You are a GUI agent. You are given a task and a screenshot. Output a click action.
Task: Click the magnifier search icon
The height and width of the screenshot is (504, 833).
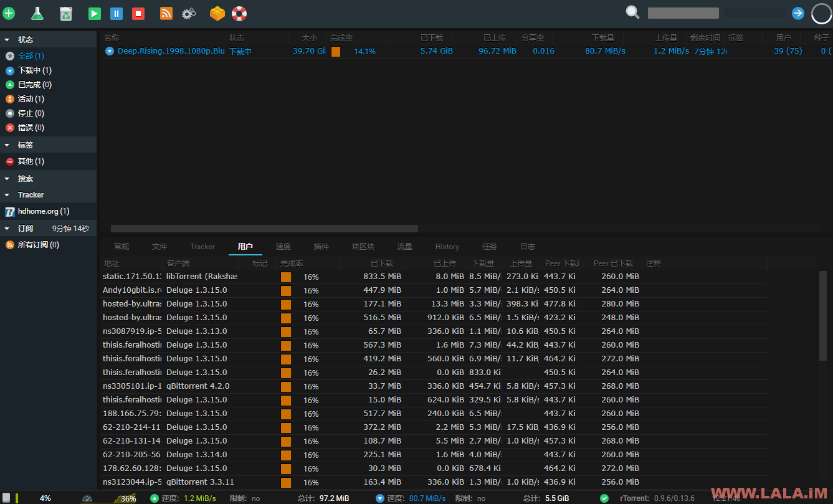[632, 12]
